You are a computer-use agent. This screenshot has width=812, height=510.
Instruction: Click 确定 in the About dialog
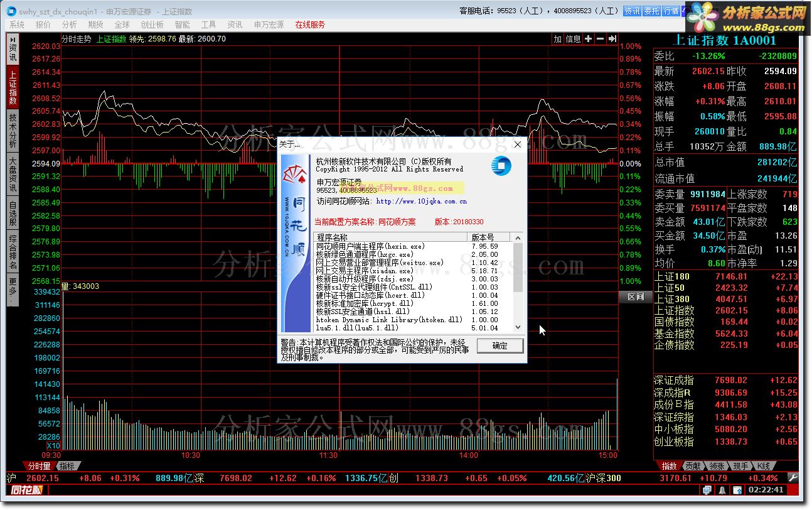tap(499, 345)
